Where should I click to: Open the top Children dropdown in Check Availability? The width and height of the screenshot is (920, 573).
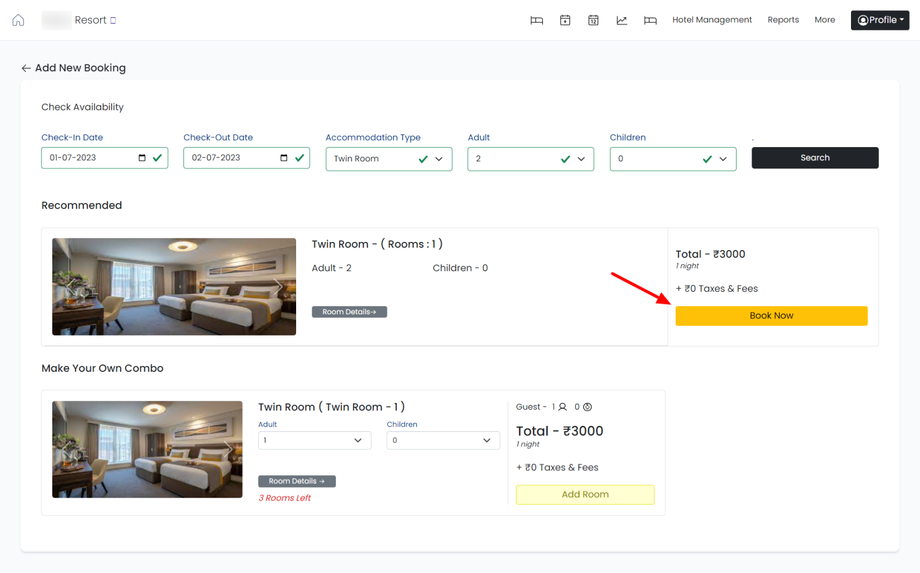click(723, 159)
